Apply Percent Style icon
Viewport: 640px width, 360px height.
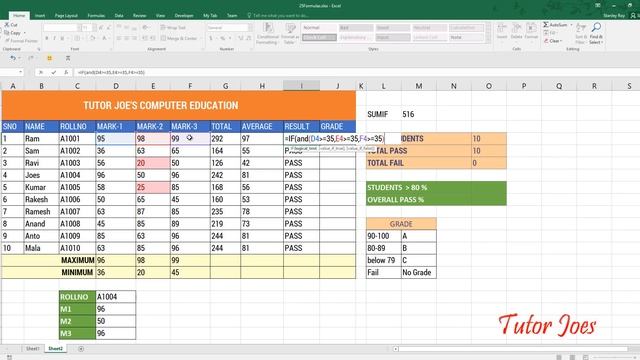pos(223,38)
